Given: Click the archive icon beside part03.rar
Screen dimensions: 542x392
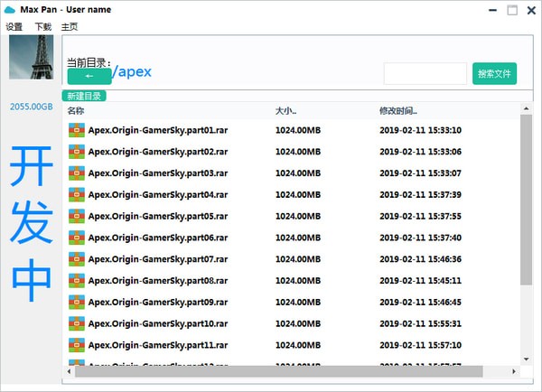Looking at the screenshot, I should 76,173.
